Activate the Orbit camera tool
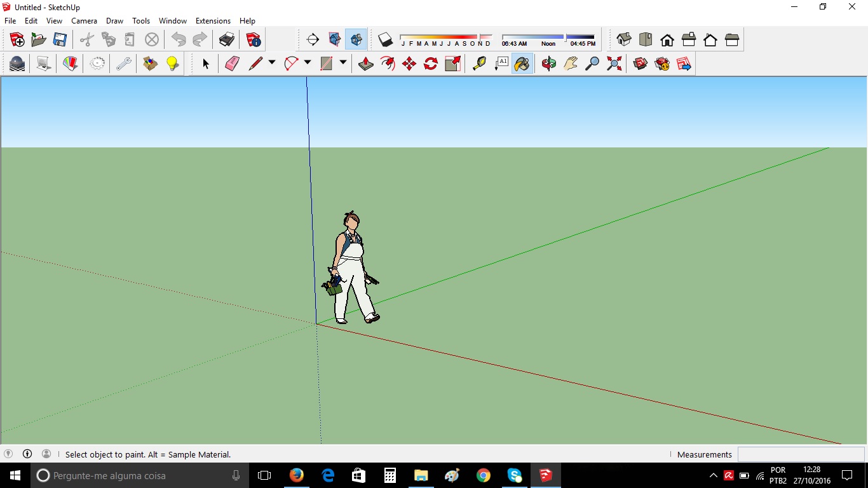The width and height of the screenshot is (868, 488). coord(549,64)
